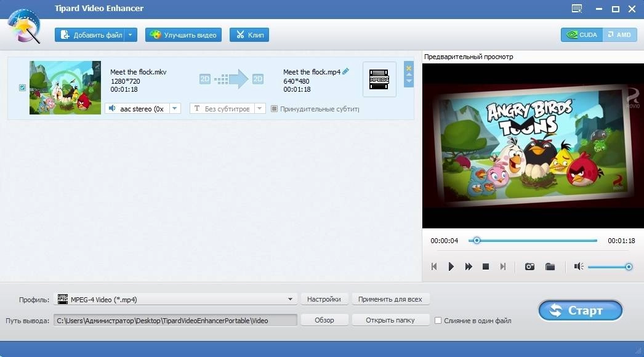Mute the preview audio
The image size is (644, 357).
(x=579, y=267)
